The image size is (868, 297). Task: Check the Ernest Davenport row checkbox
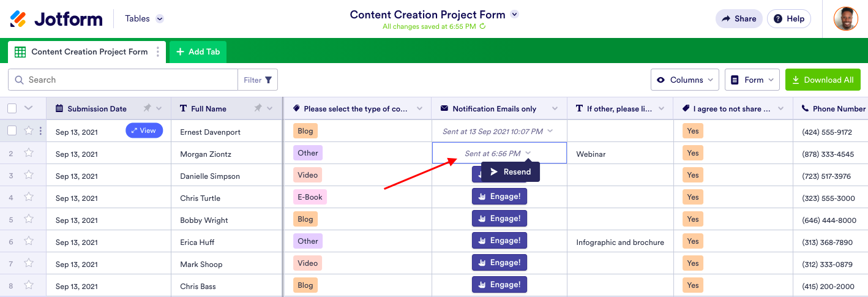12,130
